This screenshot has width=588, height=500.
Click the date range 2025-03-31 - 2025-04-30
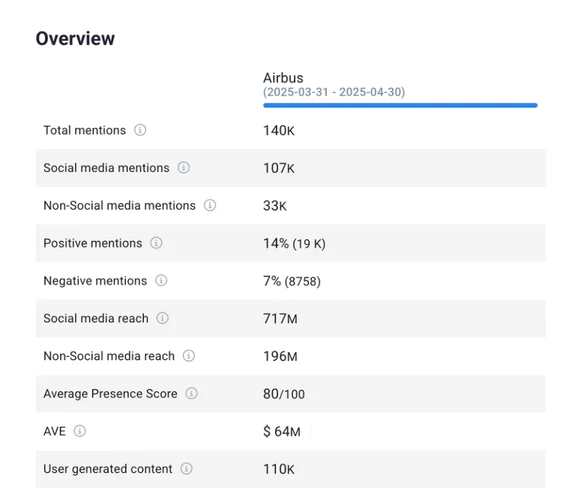point(334,92)
